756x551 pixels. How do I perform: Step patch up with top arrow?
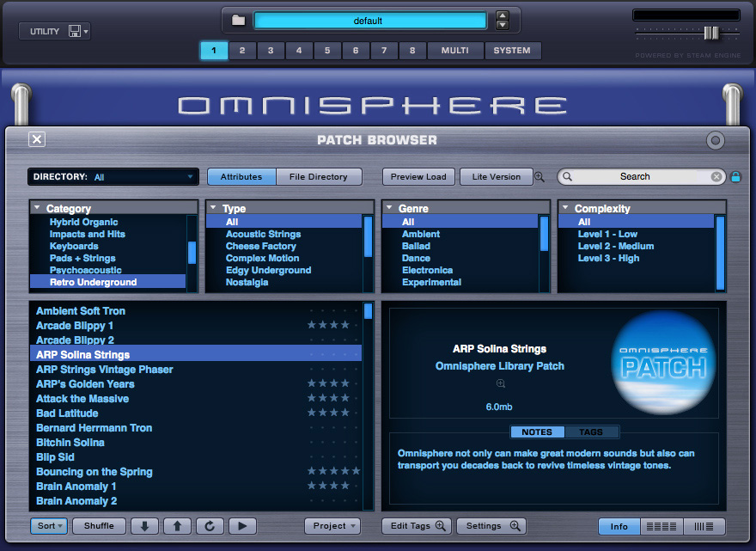(503, 15)
